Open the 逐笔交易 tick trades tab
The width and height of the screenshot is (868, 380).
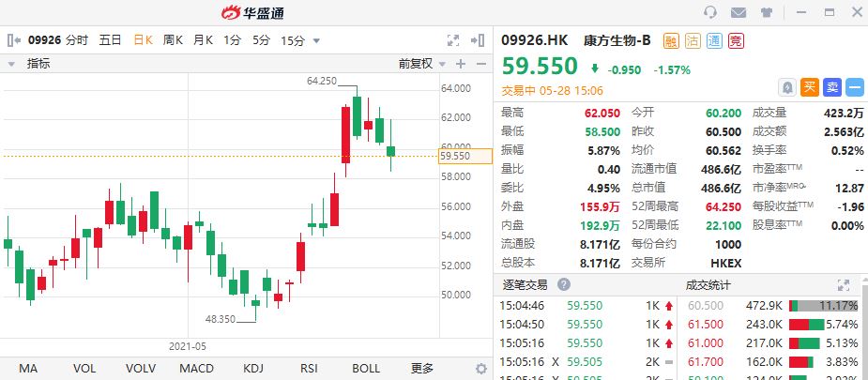click(525, 285)
